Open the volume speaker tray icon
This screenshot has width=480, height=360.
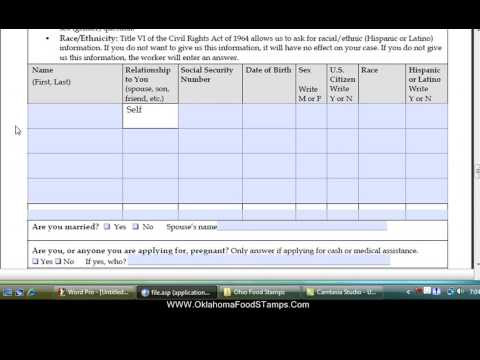(460, 292)
